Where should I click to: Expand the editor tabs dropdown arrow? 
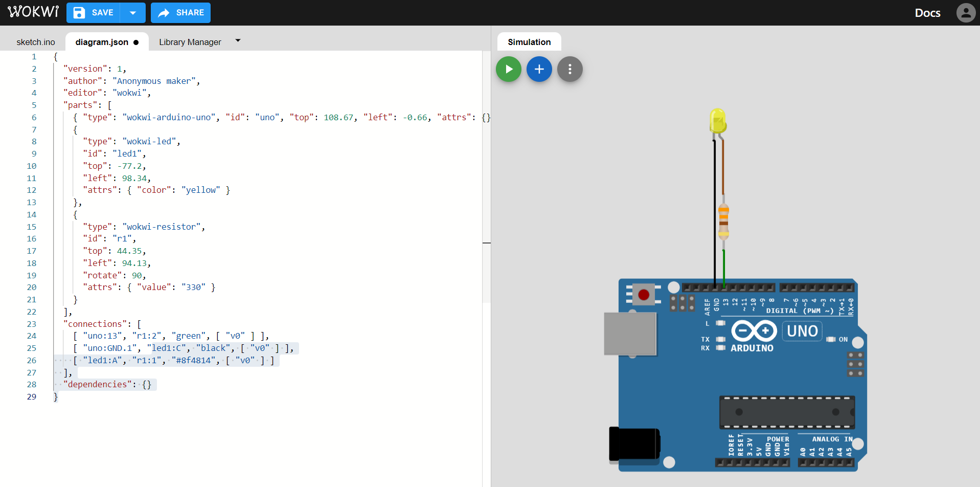pyautogui.click(x=238, y=40)
